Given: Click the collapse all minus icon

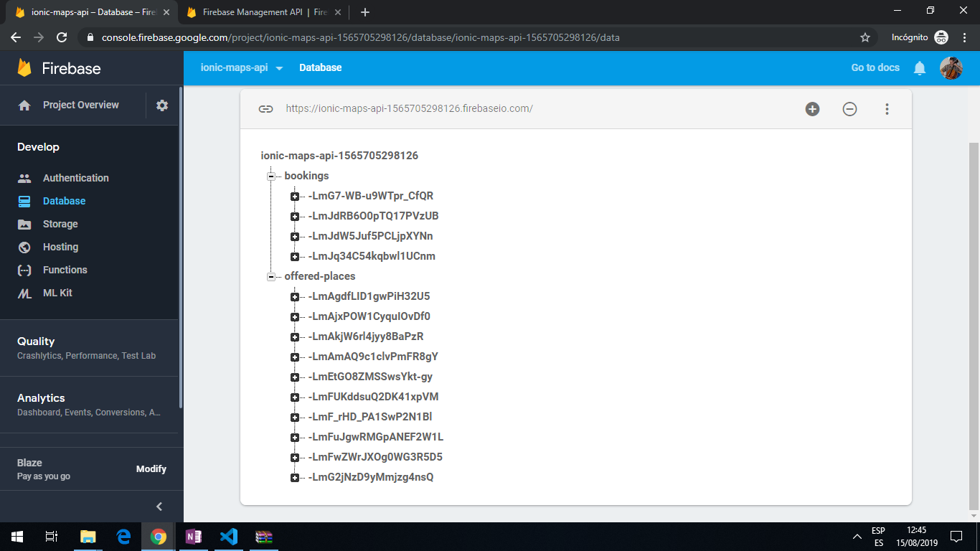Looking at the screenshot, I should 849,109.
